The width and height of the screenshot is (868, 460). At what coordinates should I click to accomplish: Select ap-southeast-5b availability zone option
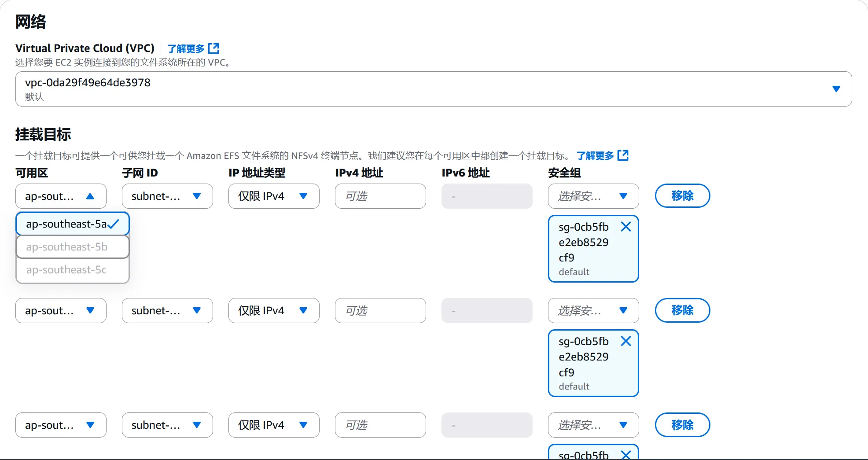pos(67,247)
